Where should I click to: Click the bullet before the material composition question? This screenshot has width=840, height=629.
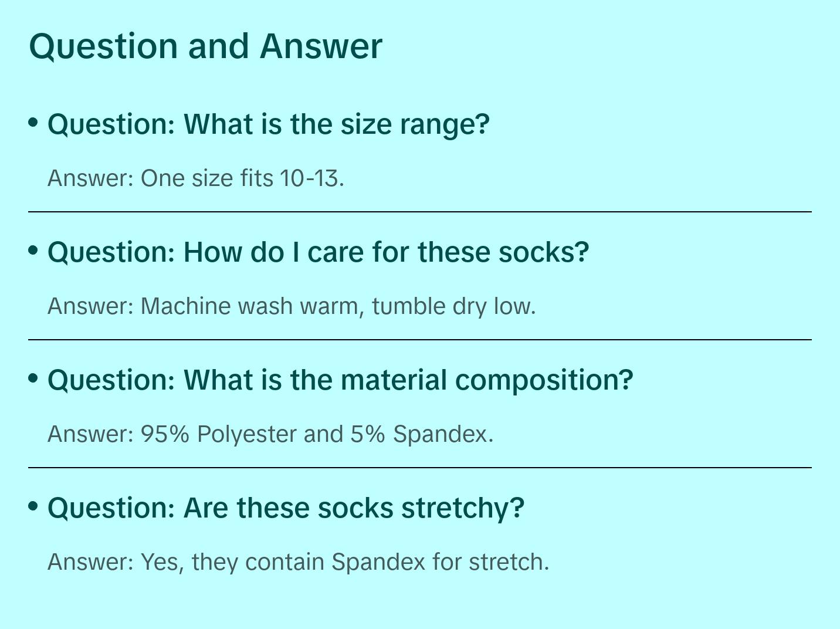pyautogui.click(x=33, y=378)
